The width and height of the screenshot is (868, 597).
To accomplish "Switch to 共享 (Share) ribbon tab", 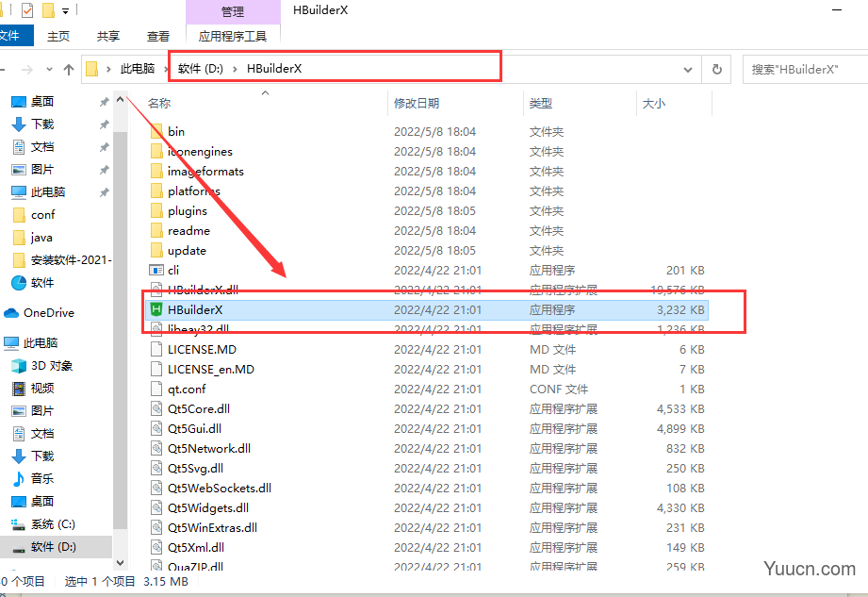I will (108, 36).
